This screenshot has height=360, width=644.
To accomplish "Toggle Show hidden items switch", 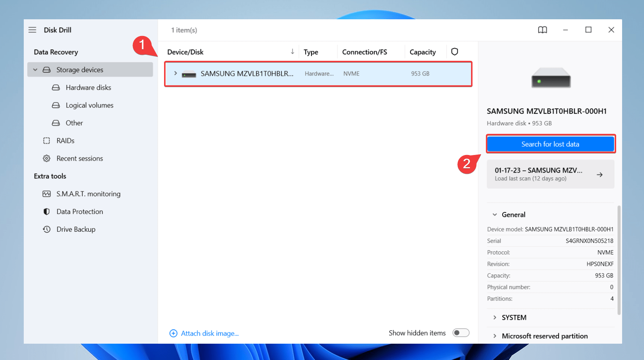I will (461, 333).
